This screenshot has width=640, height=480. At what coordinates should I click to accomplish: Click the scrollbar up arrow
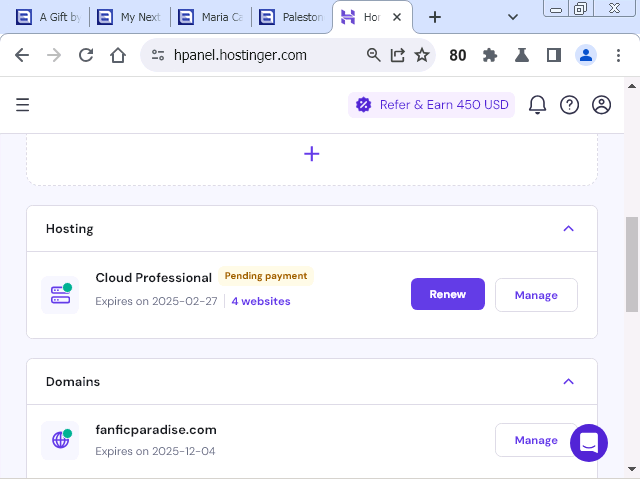click(632, 86)
